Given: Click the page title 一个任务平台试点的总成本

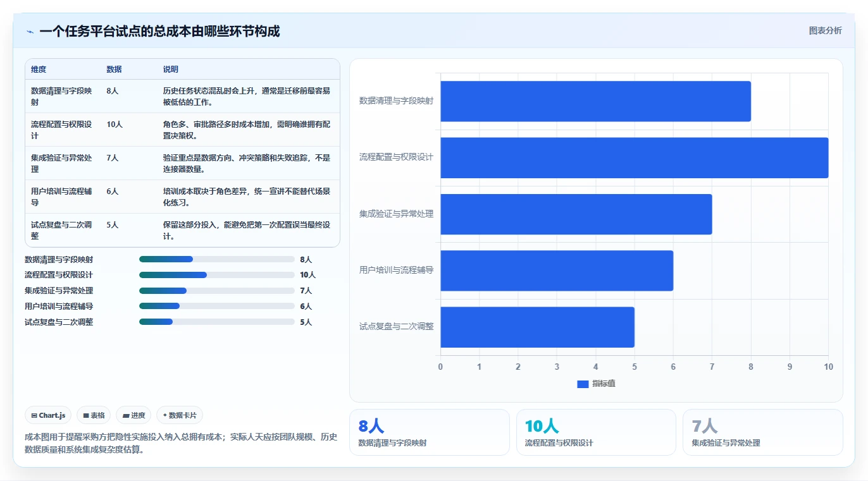Looking at the screenshot, I should 159,32.
